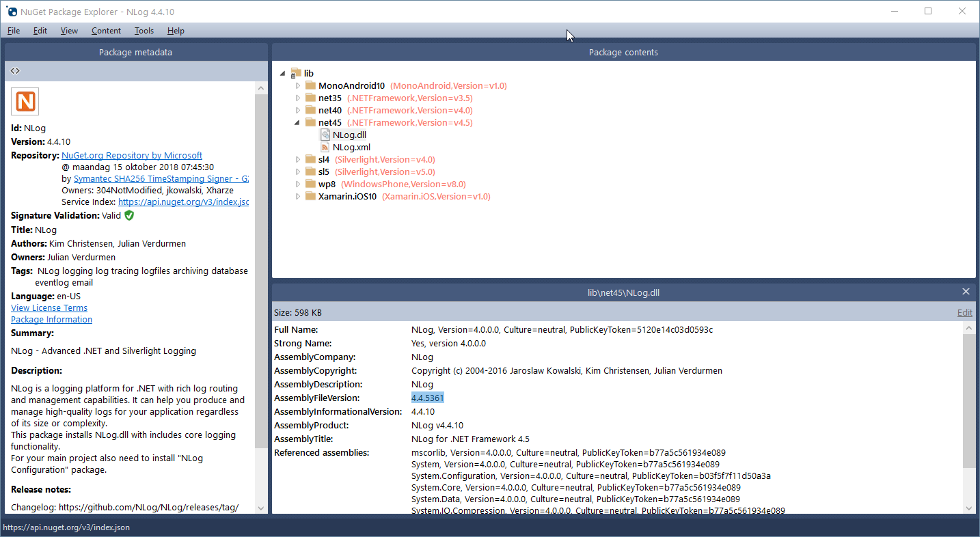Click the net35 folder icon
Screen dimensions: 980x537
coord(310,98)
